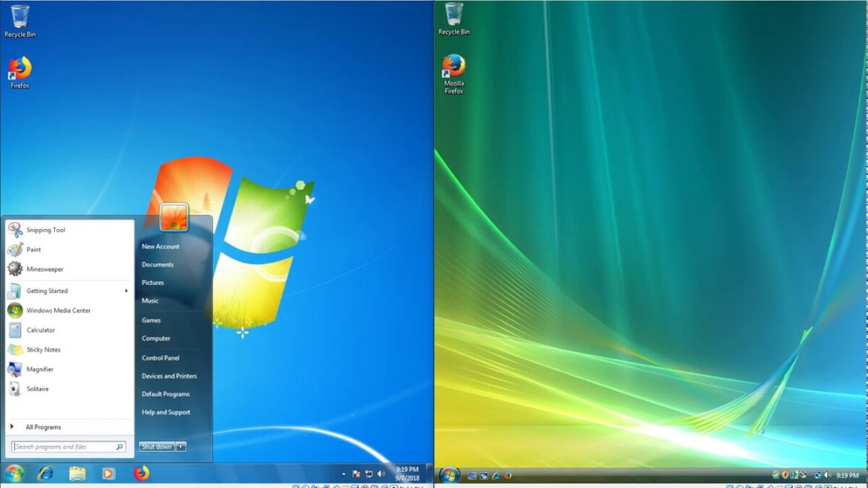Screen dimensions: 868x488
Task: Click the network icon in Vista tray
Action: click(818, 475)
